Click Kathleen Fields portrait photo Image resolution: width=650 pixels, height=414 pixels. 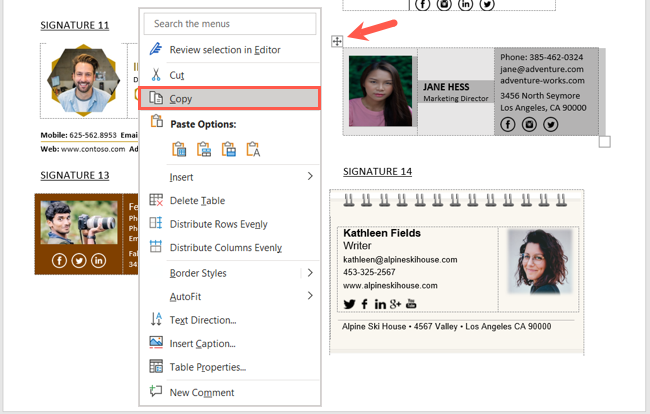pos(539,262)
